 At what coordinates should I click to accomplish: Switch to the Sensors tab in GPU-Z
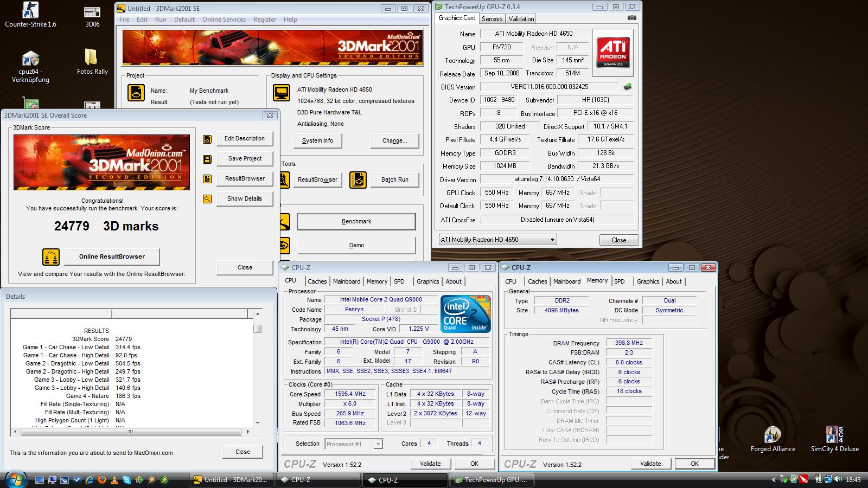(492, 19)
